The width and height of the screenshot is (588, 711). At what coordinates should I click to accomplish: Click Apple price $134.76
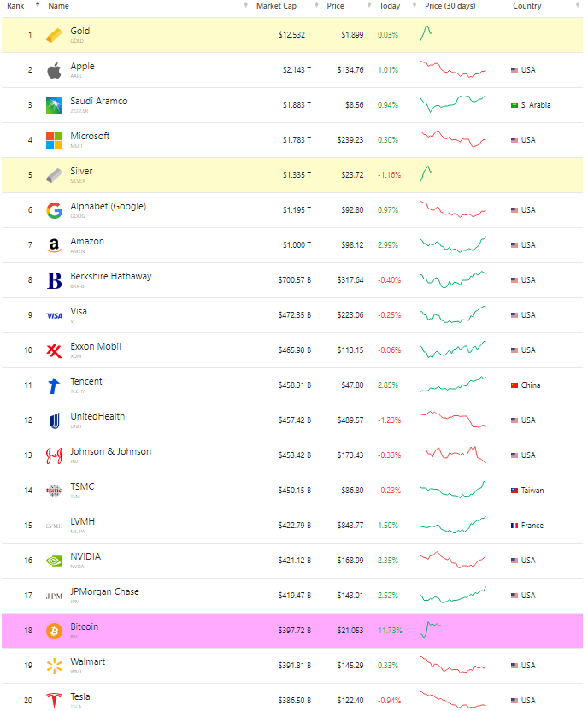(350, 70)
